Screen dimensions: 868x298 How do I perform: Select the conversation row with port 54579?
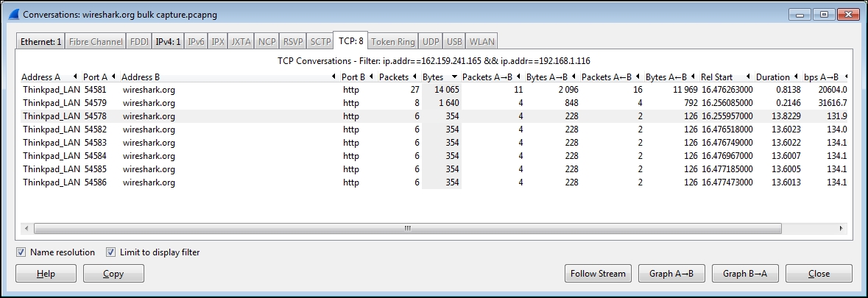[x=434, y=103]
